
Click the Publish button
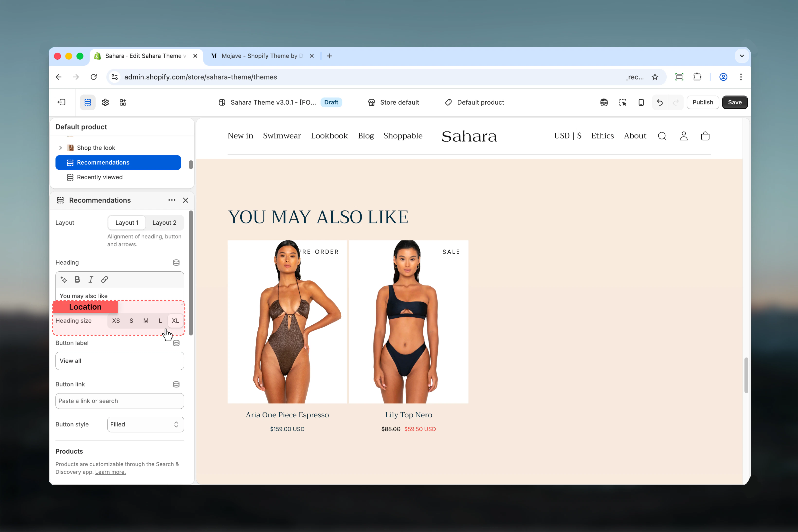coord(703,102)
